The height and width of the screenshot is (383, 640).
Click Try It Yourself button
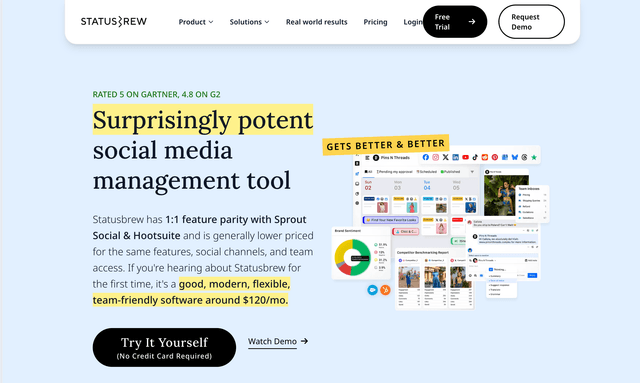click(164, 347)
